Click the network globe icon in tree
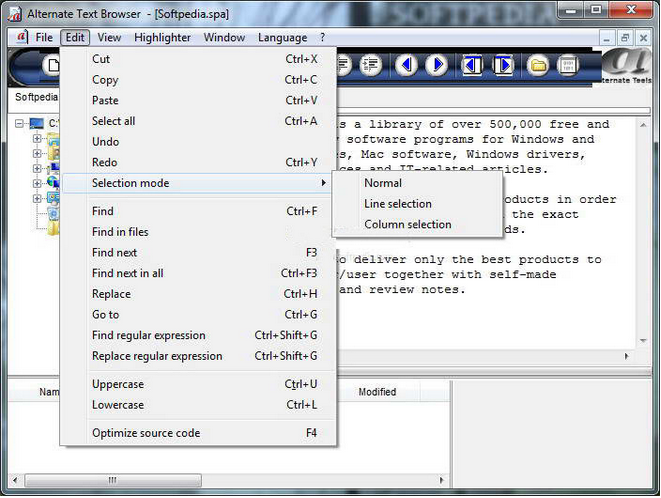 53,182
